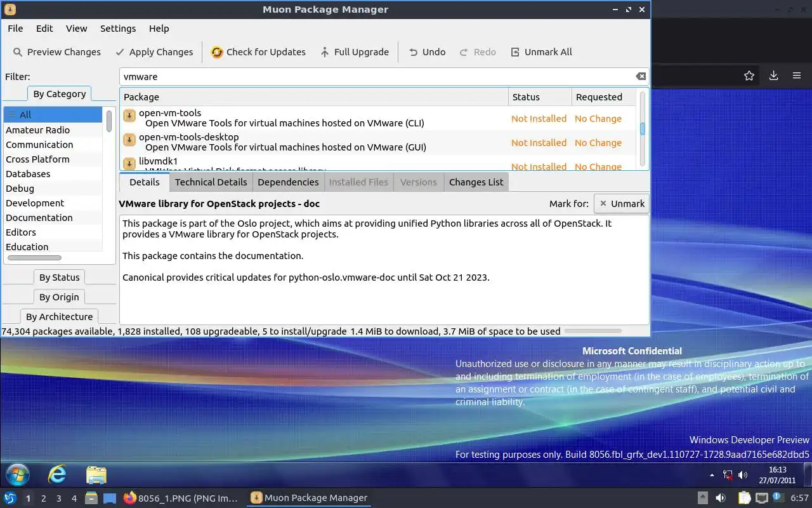Apply Changes to marked packages

(x=154, y=52)
